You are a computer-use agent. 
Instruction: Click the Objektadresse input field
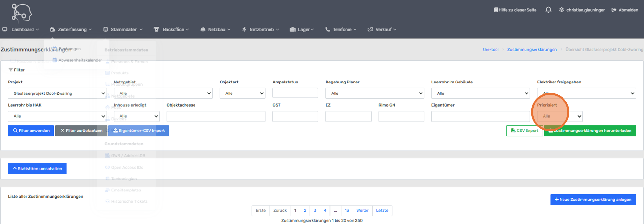pyautogui.click(x=216, y=116)
